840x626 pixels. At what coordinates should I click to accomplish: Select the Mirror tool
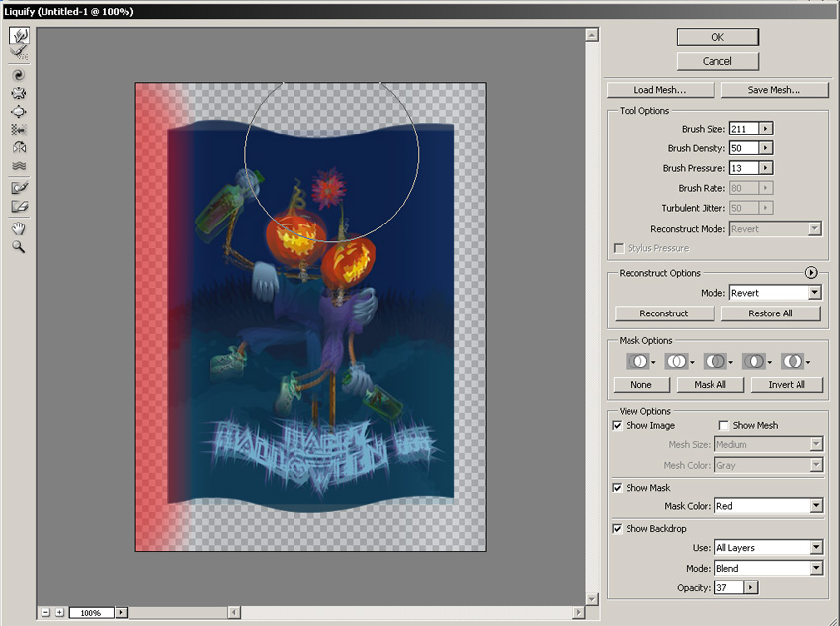click(x=19, y=148)
